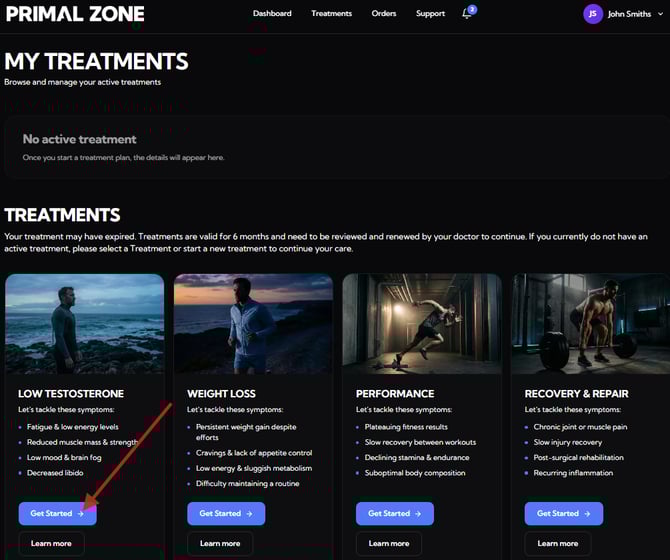Select Orders in the top navigation
This screenshot has width=670, height=560.
pyautogui.click(x=383, y=14)
